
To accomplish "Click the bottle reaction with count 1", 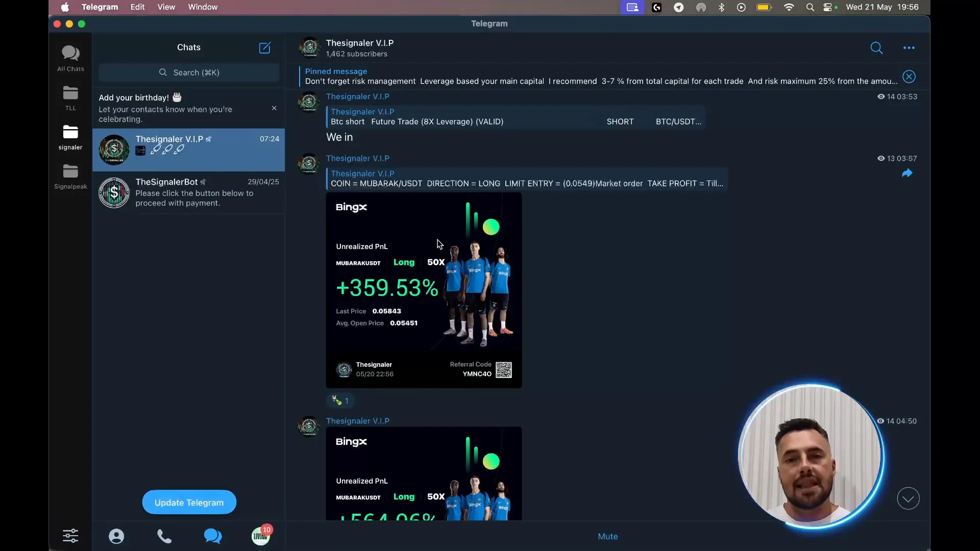I will coord(340,400).
